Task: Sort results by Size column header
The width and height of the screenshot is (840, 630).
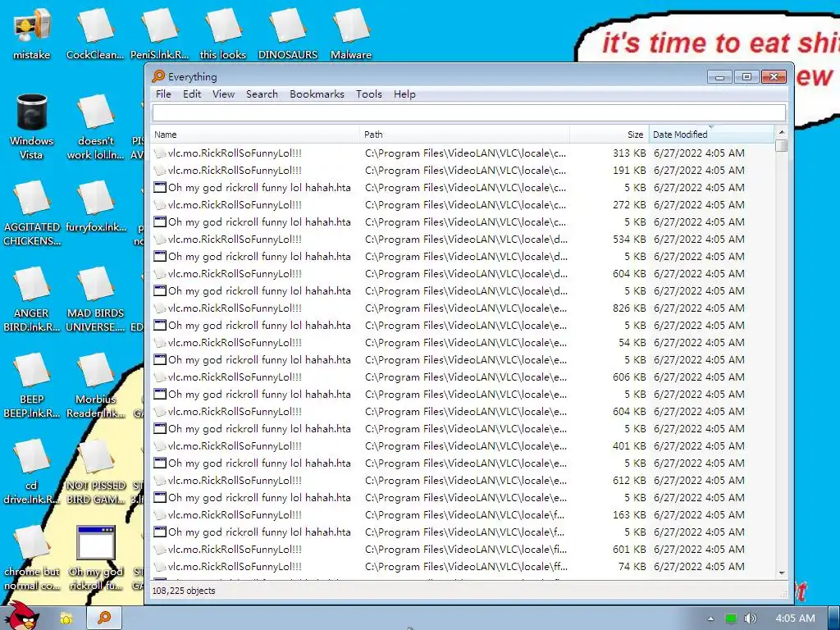Action: [609, 135]
